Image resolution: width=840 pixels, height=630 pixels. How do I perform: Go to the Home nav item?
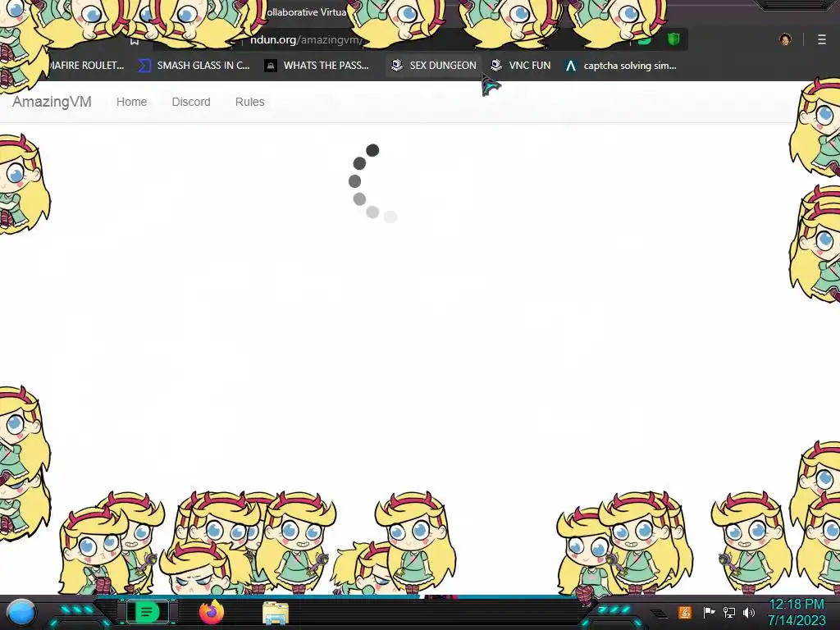click(x=131, y=102)
